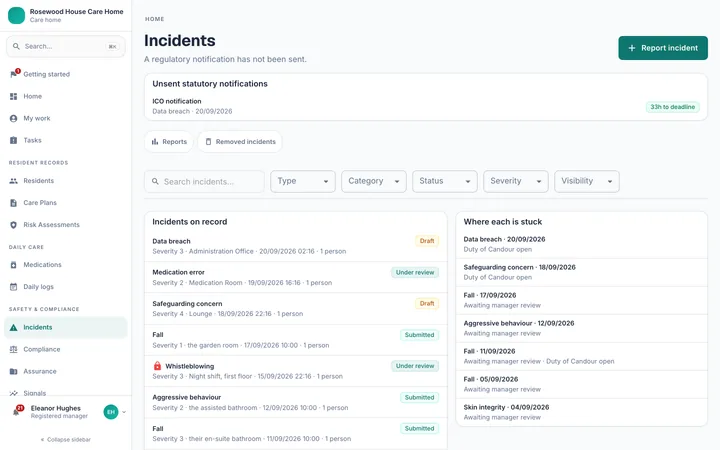Open the Severity filter dropdown
Viewport: 720px width, 450px height.
click(516, 181)
